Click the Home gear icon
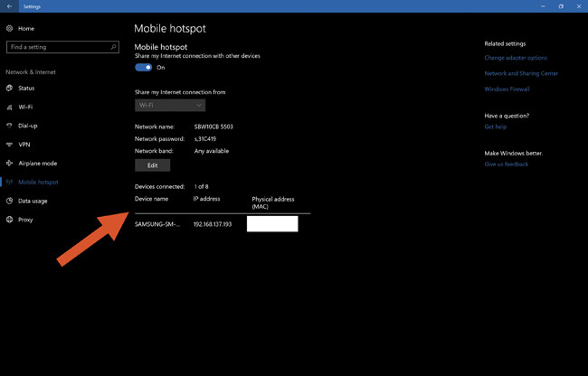This screenshot has height=376, width=588. pyautogui.click(x=10, y=28)
